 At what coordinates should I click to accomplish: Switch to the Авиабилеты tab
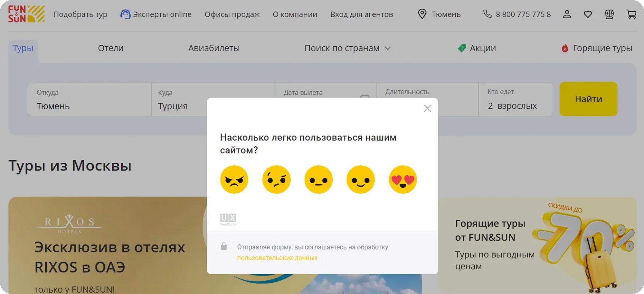pyautogui.click(x=214, y=48)
